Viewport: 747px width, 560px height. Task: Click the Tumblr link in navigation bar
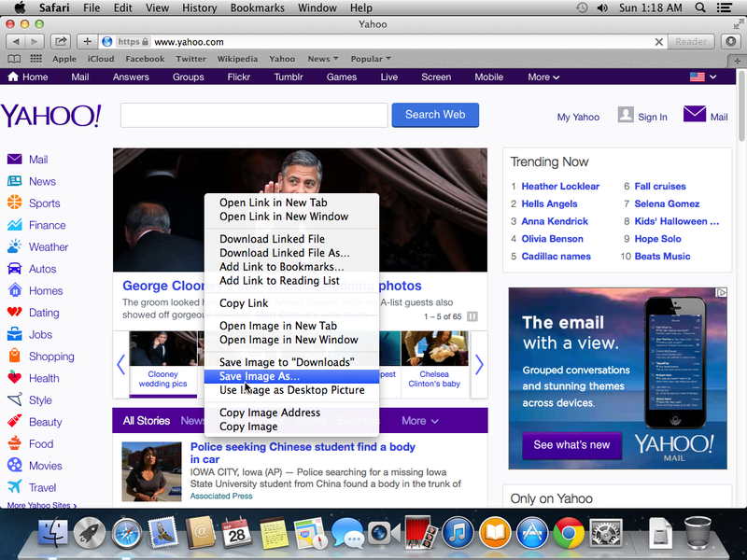coord(289,77)
